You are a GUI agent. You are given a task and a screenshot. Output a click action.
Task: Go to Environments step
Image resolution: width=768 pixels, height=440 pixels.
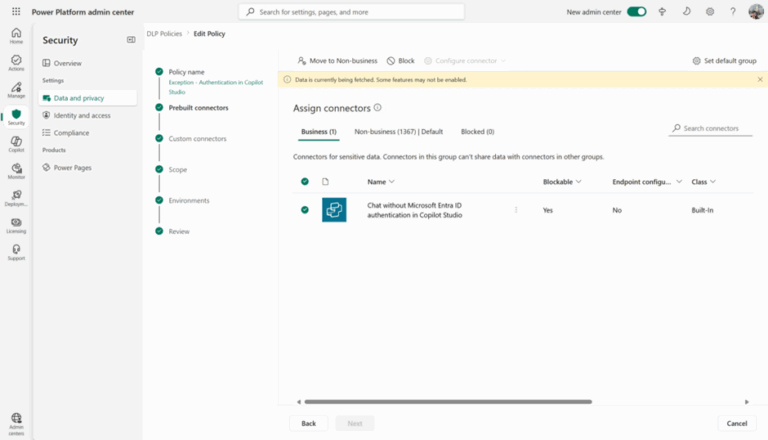tap(189, 200)
